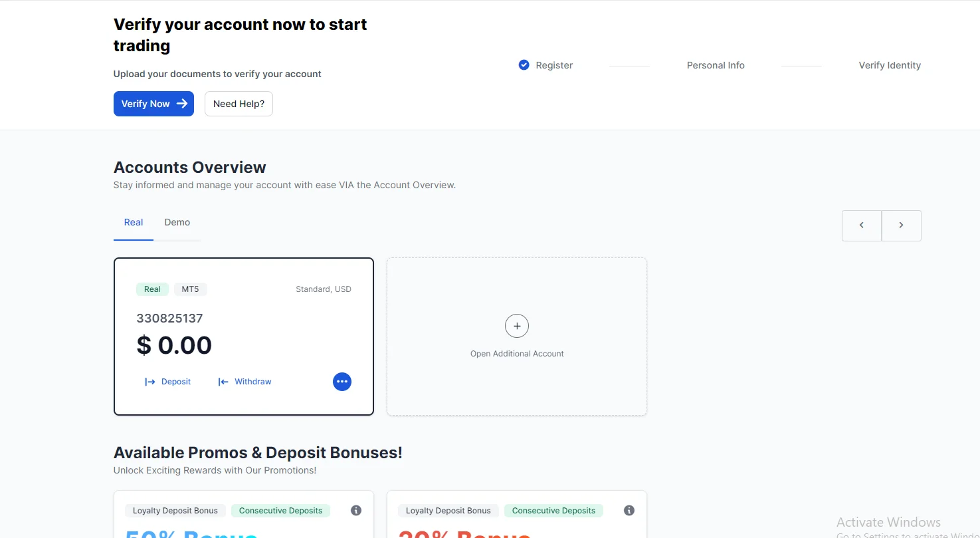Click the Real badge on account card
Screen dimensions: 980x538
(152, 289)
